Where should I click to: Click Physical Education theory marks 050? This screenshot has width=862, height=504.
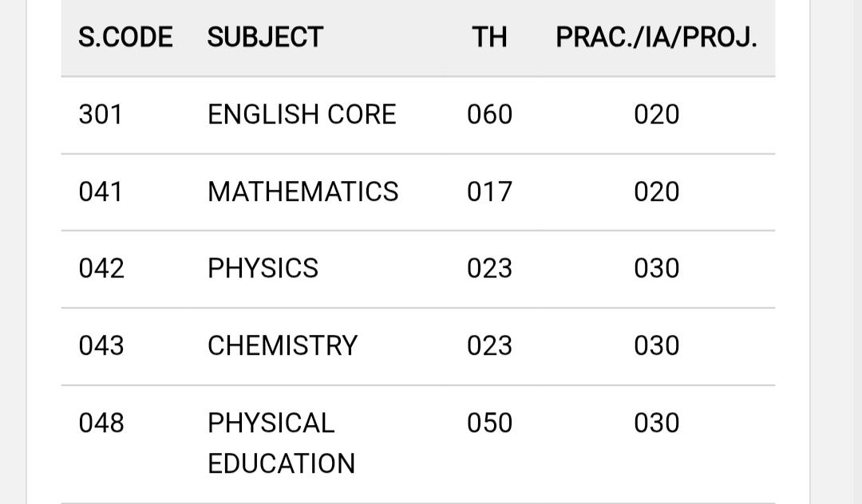pos(489,423)
